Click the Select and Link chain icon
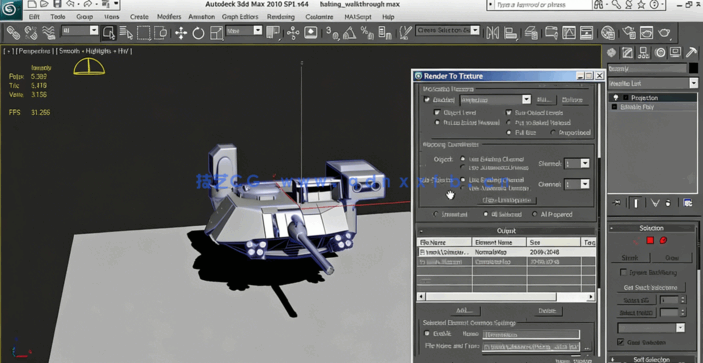This screenshot has width=703, height=363. [x=13, y=33]
